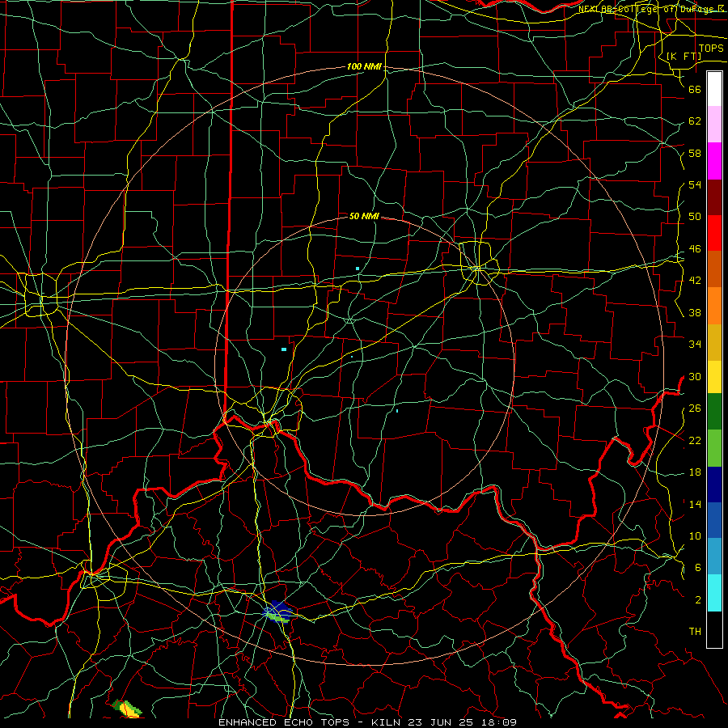This screenshot has width=728, height=728.
Task: Click the legend value "18"
Action: [695, 472]
